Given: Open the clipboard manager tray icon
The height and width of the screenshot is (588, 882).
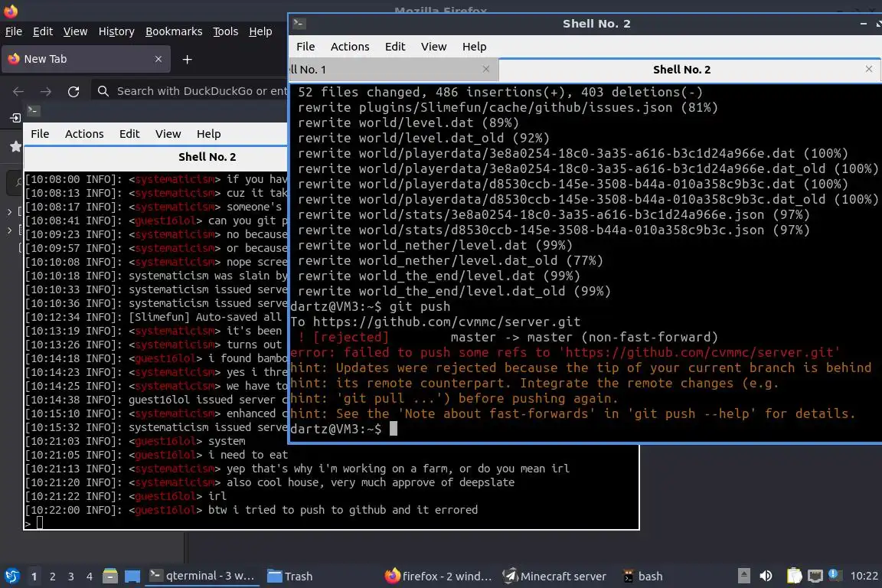Looking at the screenshot, I should coord(794,576).
